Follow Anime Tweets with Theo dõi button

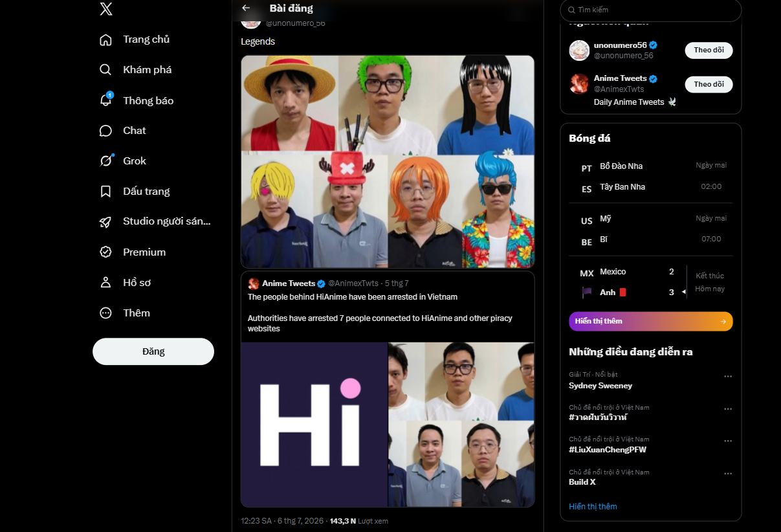[x=709, y=84]
